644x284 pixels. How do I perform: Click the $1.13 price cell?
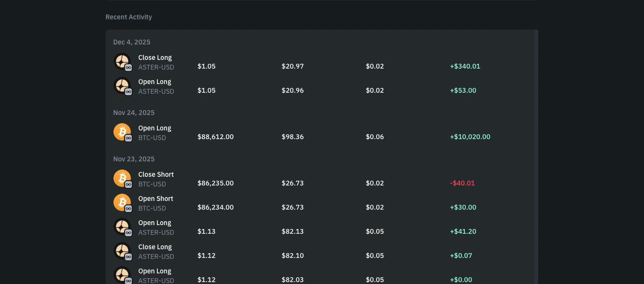pyautogui.click(x=207, y=231)
